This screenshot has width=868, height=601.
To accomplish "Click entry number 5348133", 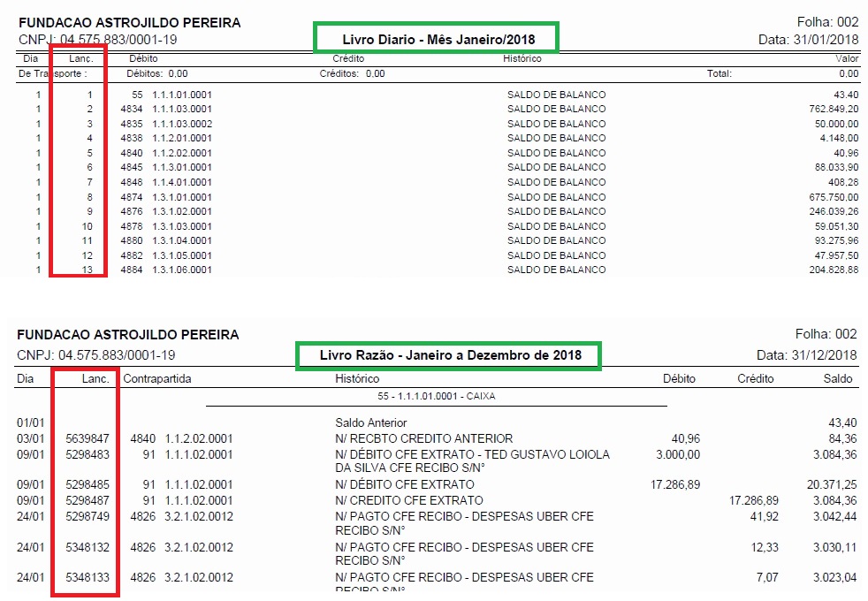I will (88, 578).
